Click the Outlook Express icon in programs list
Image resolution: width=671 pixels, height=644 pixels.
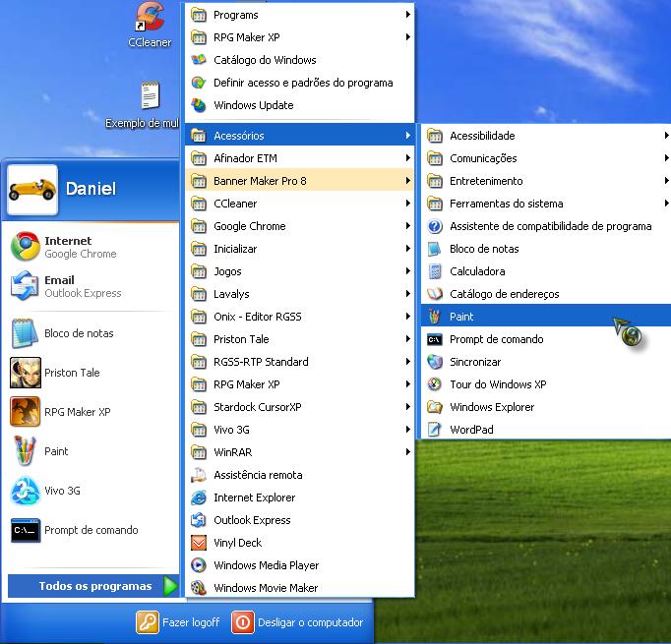click(x=199, y=520)
